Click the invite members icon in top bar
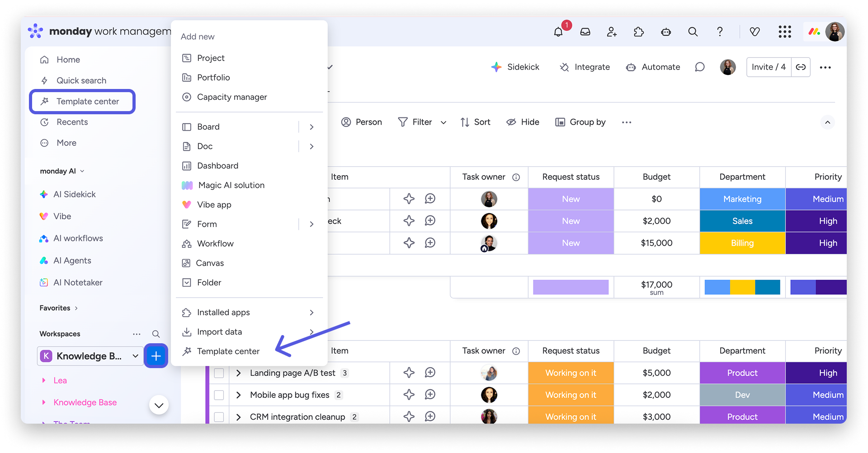The width and height of the screenshot is (868, 453). click(x=612, y=32)
